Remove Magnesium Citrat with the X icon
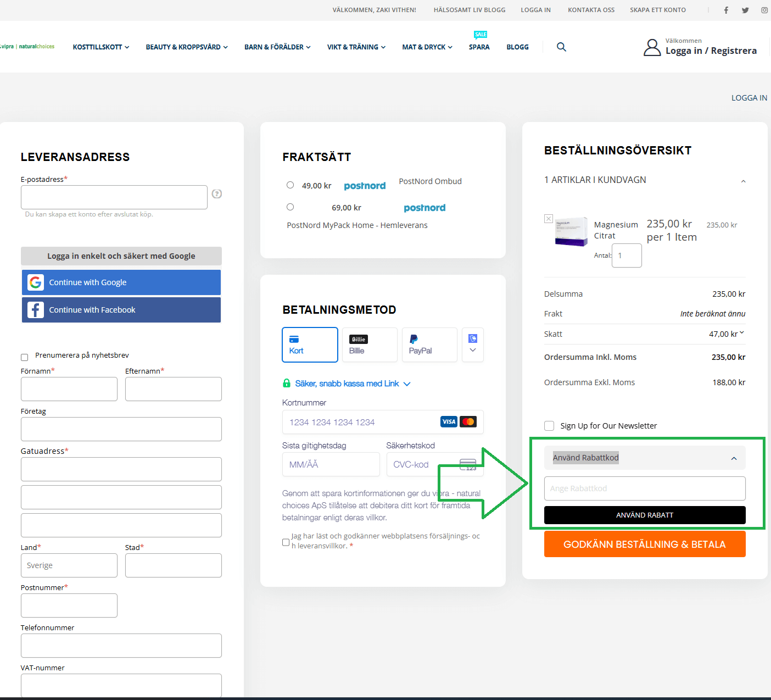 (x=548, y=219)
